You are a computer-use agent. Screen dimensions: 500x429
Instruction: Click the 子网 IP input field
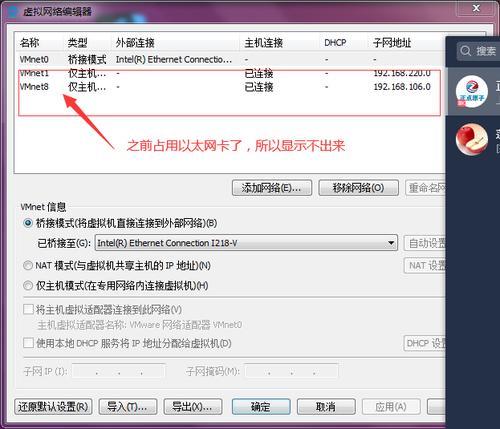tap(118, 371)
